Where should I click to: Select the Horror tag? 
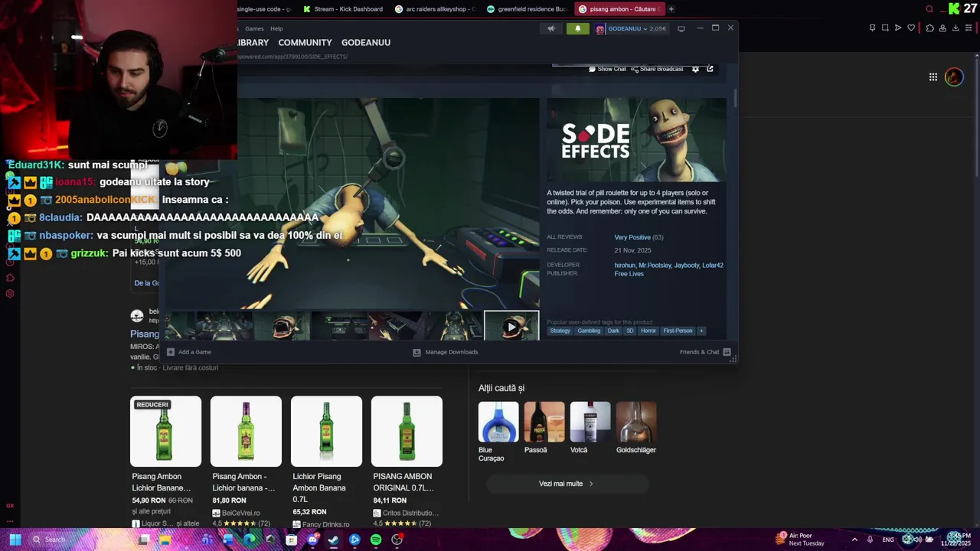[648, 331]
